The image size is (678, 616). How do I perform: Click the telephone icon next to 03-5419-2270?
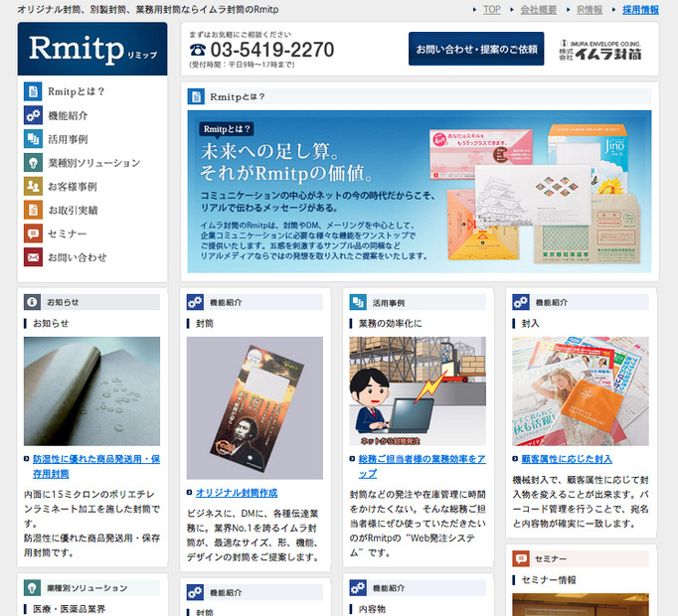(x=198, y=50)
